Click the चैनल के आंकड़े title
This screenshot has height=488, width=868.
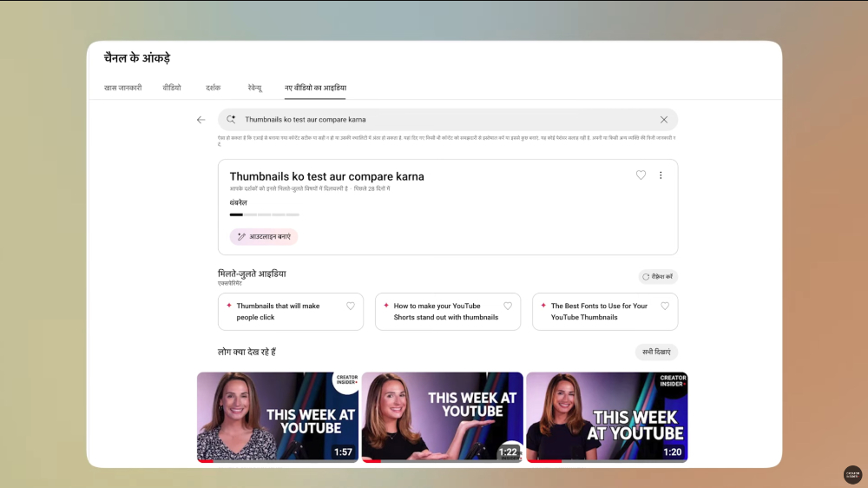[137, 57]
